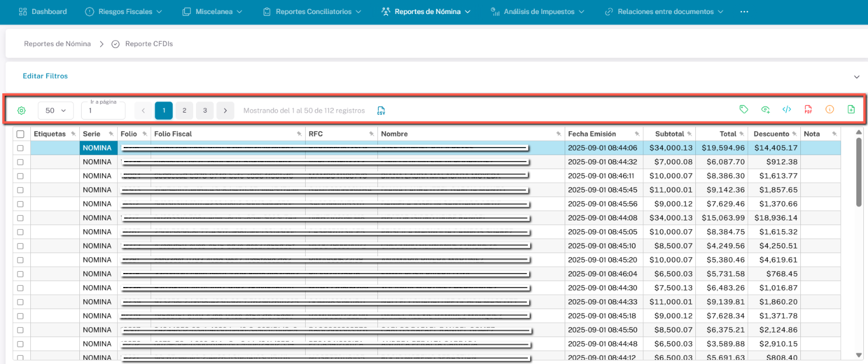Go to the Dashboard menu item
Viewport: 868px width, 364px height.
coord(43,12)
